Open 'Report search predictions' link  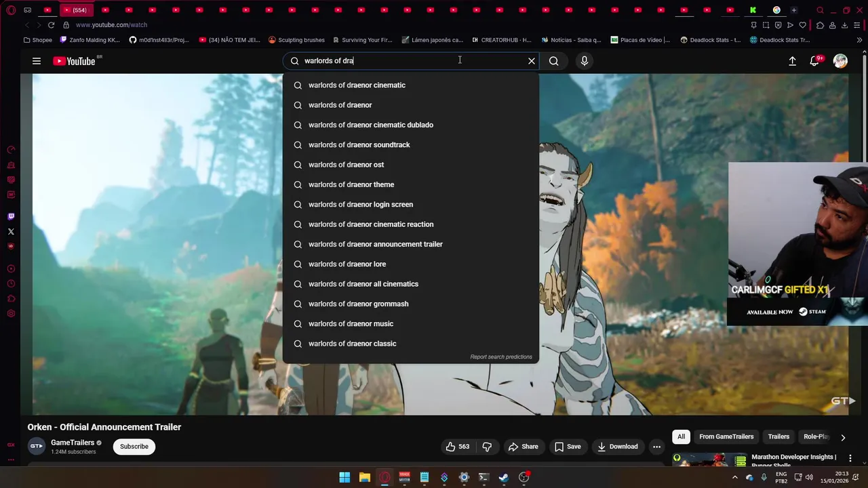(501, 357)
